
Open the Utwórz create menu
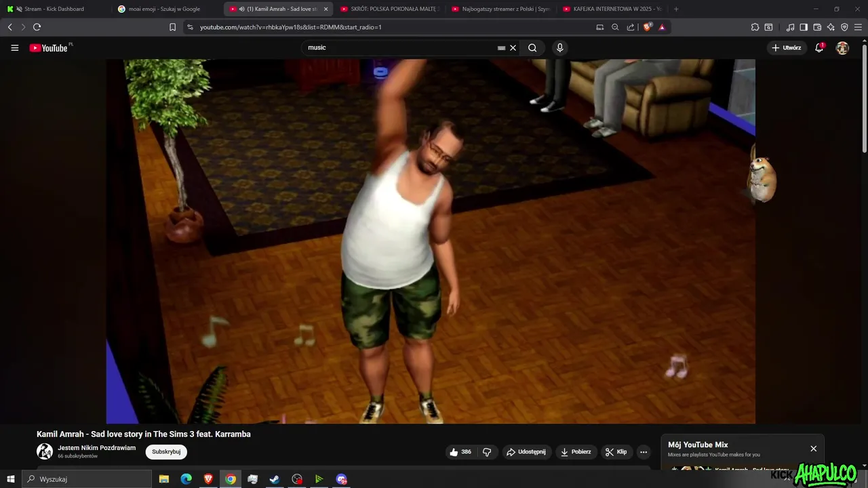[x=787, y=47]
